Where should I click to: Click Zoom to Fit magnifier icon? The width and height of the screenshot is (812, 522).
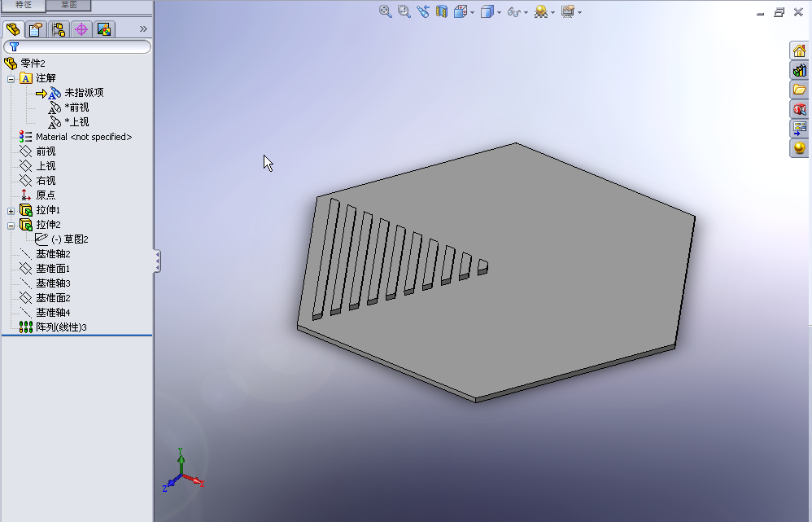pos(386,11)
